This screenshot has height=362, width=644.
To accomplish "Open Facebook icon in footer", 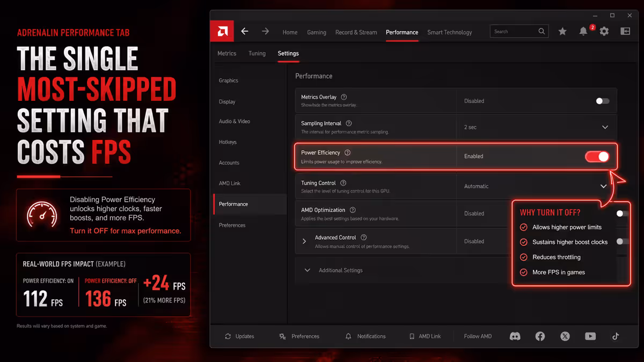I will [x=540, y=336].
